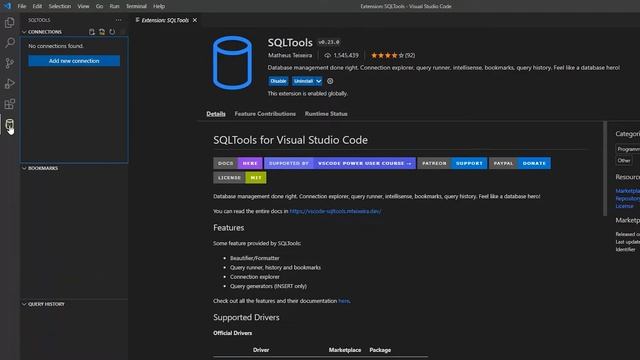Collapse the Connections section

tap(24, 32)
